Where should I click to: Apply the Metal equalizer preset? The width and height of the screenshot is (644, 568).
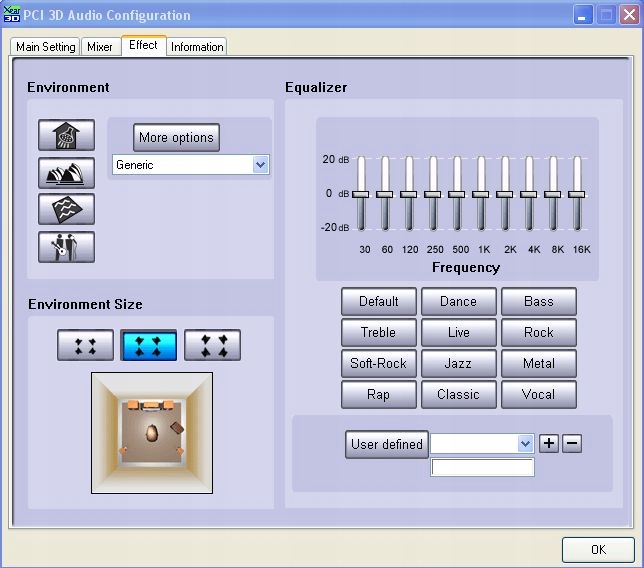tap(539, 363)
